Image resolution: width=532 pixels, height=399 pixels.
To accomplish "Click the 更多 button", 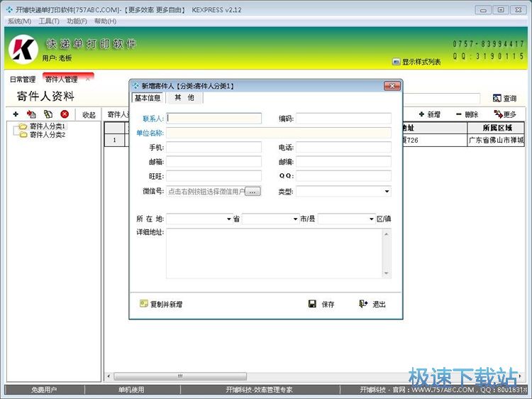I will point(505,114).
